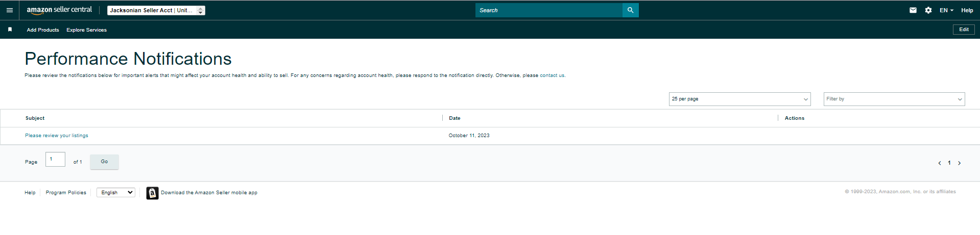Viewport: 980px width, 235px height.
Task: Go to next page with right chevron
Action: pos(960,163)
